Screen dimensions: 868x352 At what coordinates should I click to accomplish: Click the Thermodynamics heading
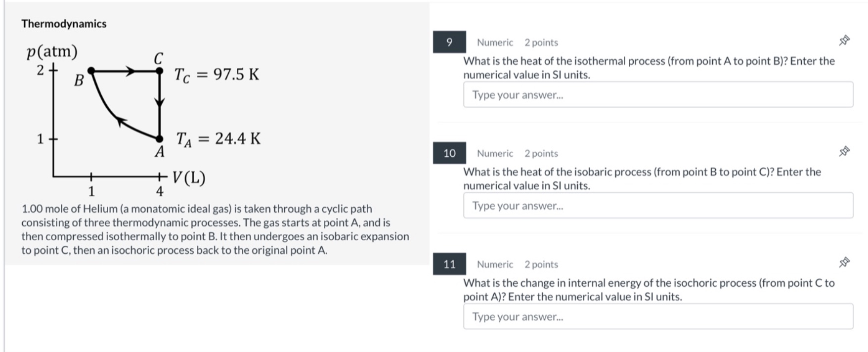point(63,23)
